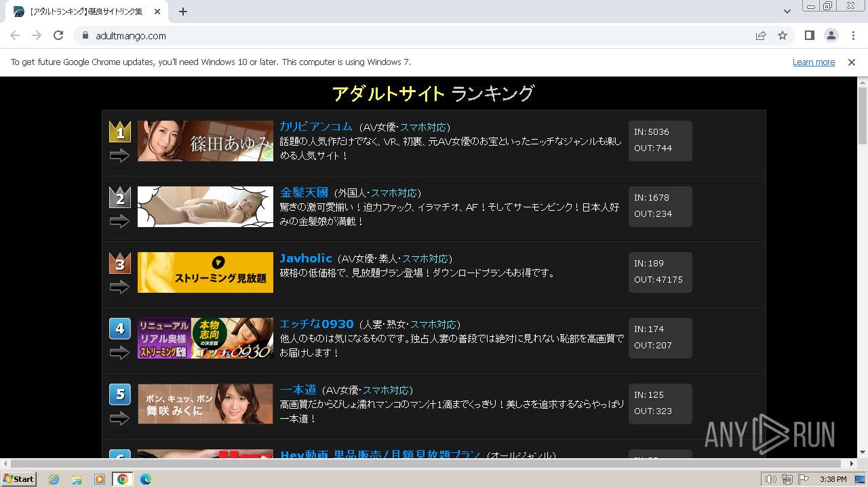This screenshot has width=868, height=488.
Task: Switch to Chrome taskbar button
Action: pos(123,479)
